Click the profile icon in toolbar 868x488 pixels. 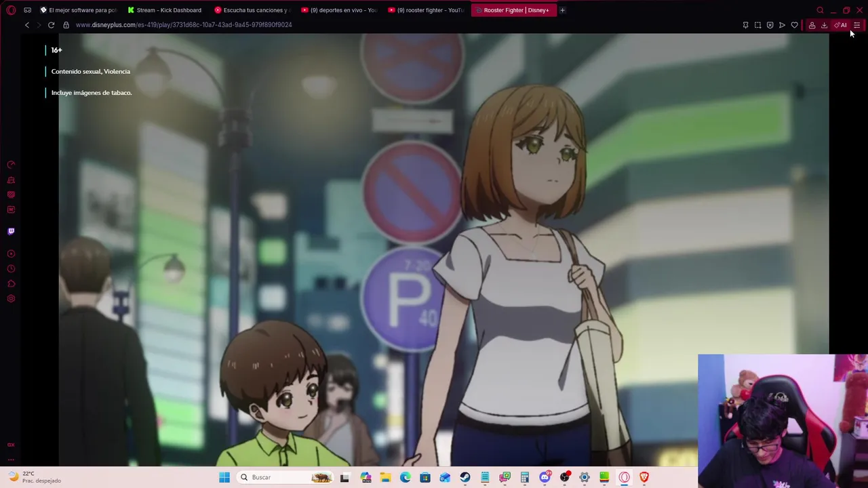[x=812, y=25]
